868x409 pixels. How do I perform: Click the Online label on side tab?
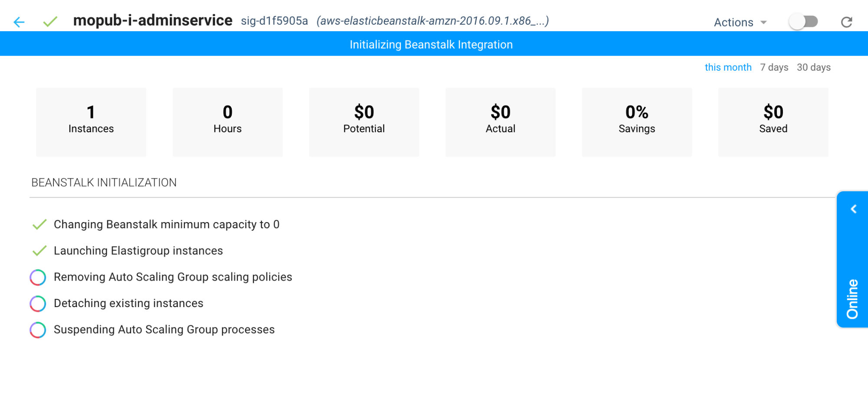(x=852, y=298)
